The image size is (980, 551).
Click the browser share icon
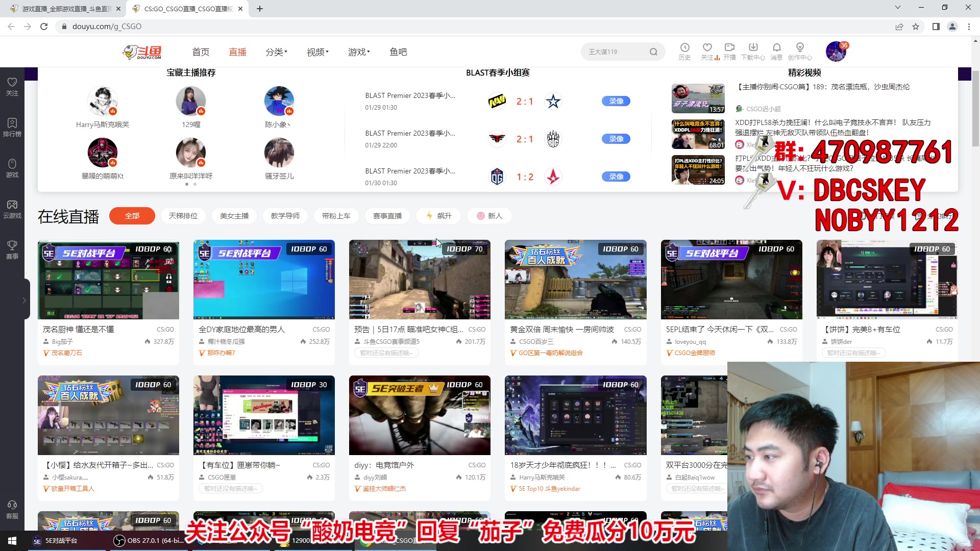click(899, 27)
